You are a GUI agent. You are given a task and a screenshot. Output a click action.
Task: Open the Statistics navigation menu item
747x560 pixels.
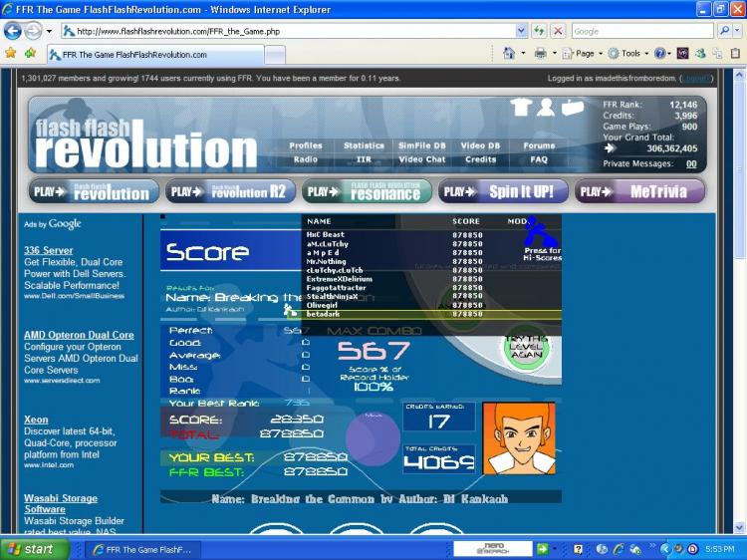pos(364,145)
